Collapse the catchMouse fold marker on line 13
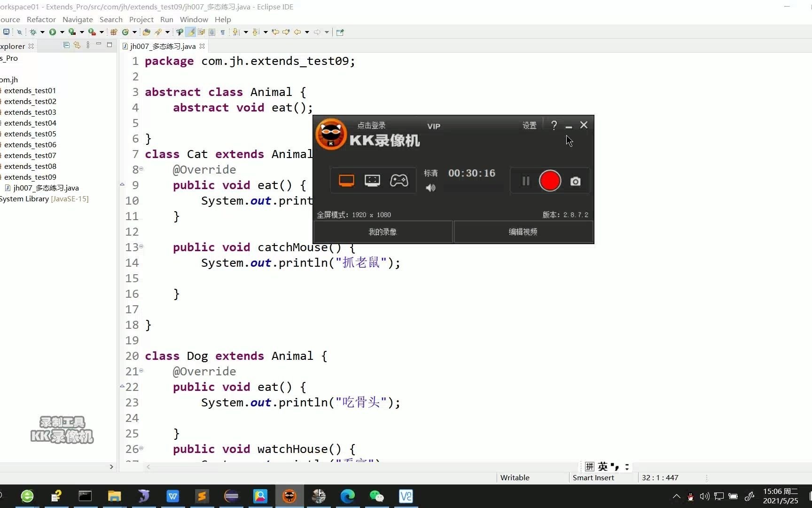The image size is (812, 508). pyautogui.click(x=141, y=246)
